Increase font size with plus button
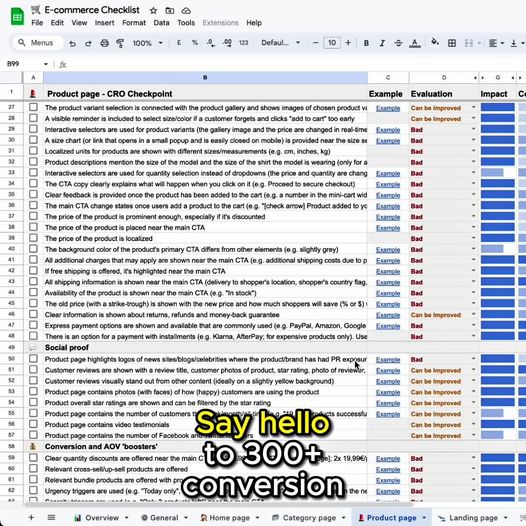Screen dimensions: 526x526 click(x=348, y=43)
